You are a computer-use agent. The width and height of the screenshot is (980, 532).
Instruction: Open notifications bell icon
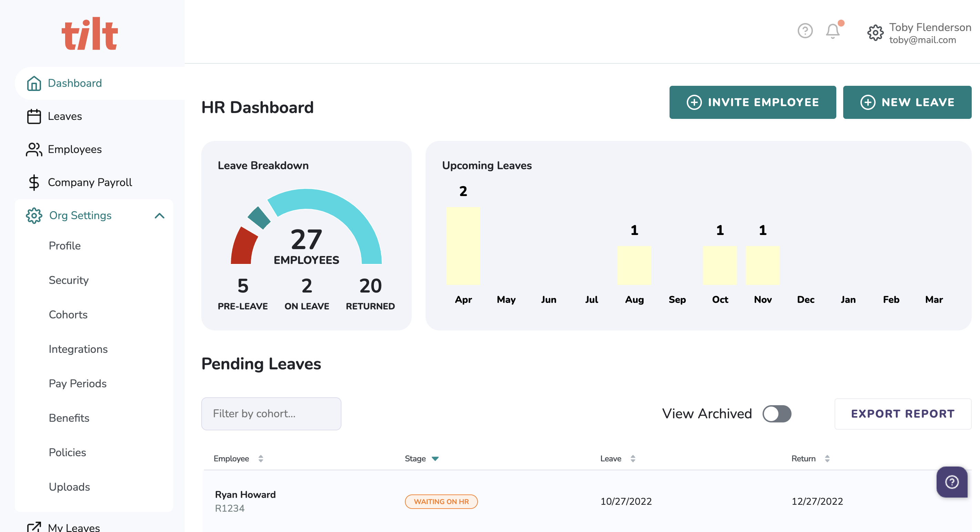tap(833, 31)
